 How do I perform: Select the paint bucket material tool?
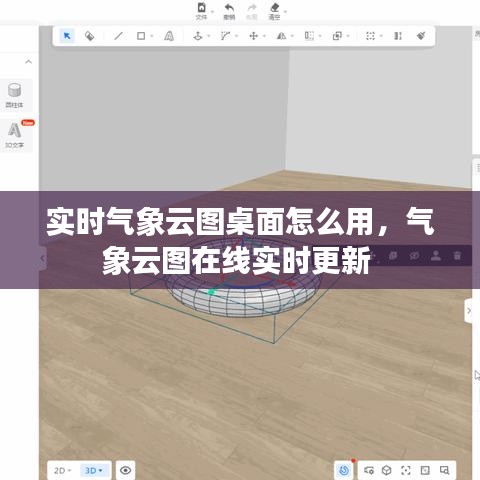(x=89, y=36)
